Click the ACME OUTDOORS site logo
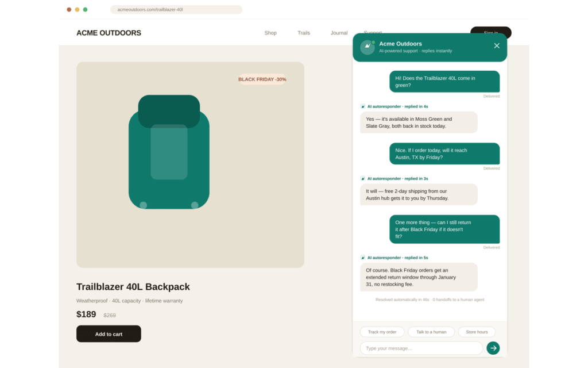The image size is (588, 368). 109,33
